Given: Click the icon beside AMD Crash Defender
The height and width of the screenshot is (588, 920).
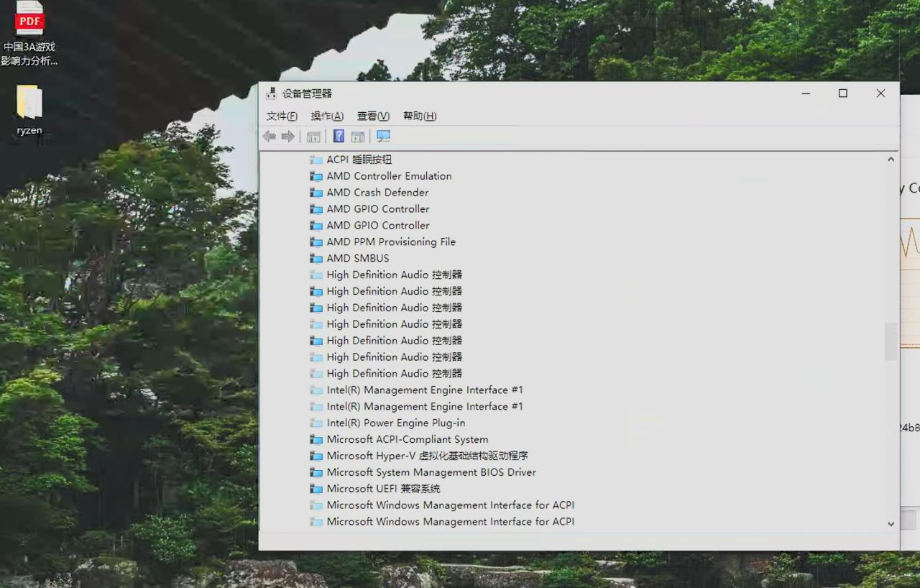Looking at the screenshot, I should pyautogui.click(x=316, y=193).
